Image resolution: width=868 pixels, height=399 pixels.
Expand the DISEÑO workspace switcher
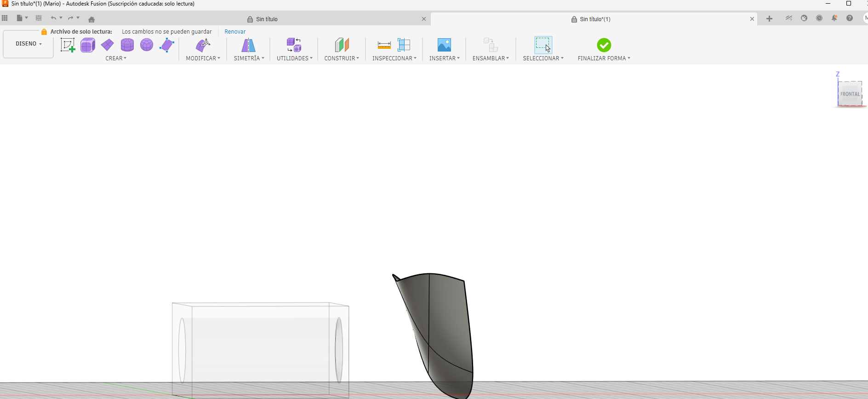29,44
